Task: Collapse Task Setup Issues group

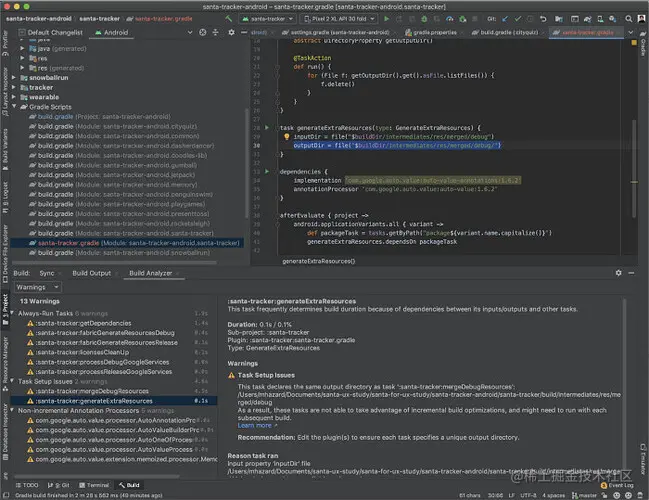Action: point(12,381)
